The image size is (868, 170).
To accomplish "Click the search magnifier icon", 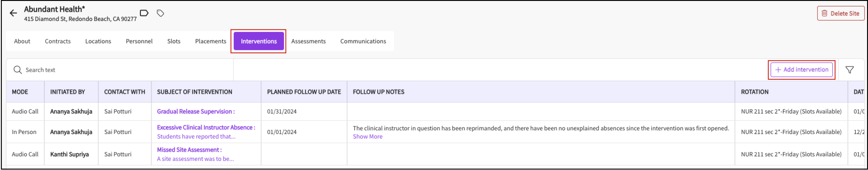I will pos(18,70).
